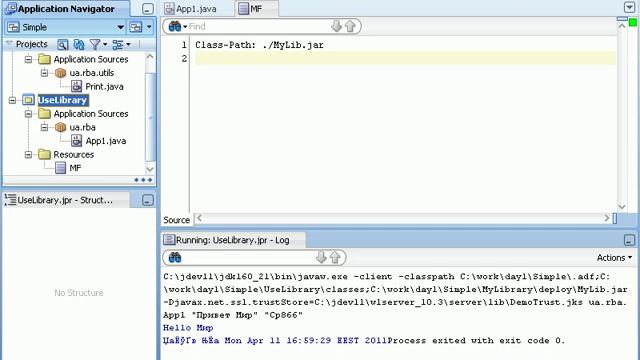Collapse Application Sources under UseLibrary

pos(28,113)
